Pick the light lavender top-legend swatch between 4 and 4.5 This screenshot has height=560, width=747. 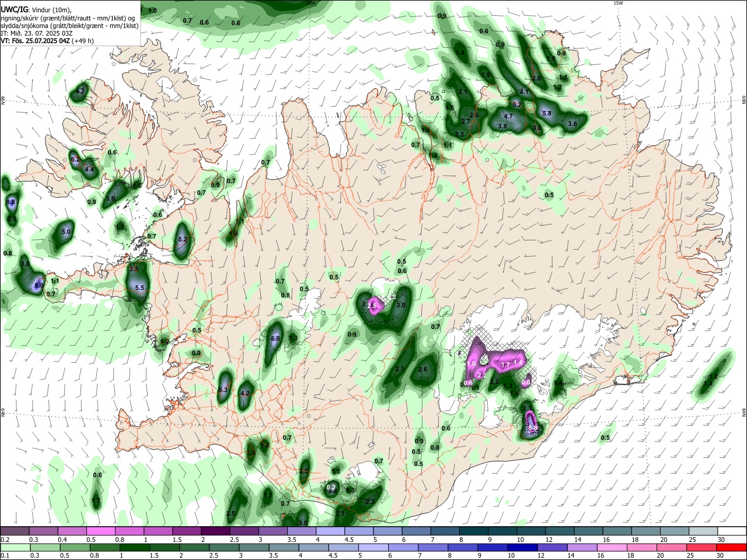tap(329, 531)
